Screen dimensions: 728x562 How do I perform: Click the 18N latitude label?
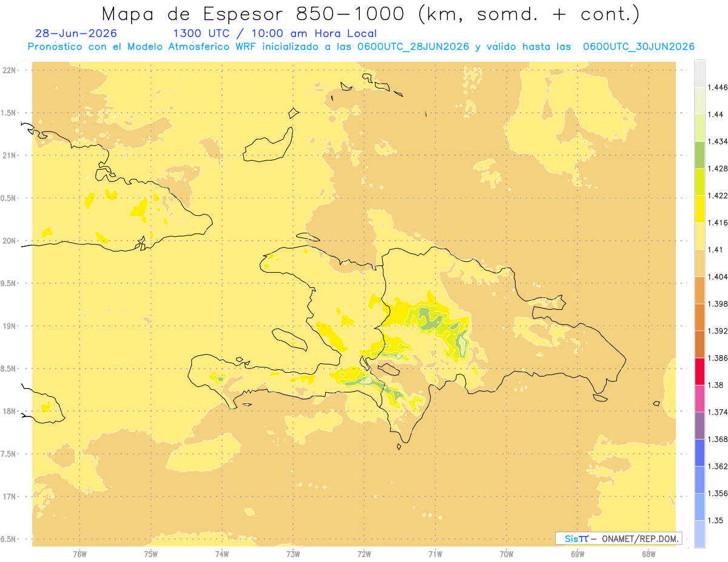pyautogui.click(x=10, y=412)
